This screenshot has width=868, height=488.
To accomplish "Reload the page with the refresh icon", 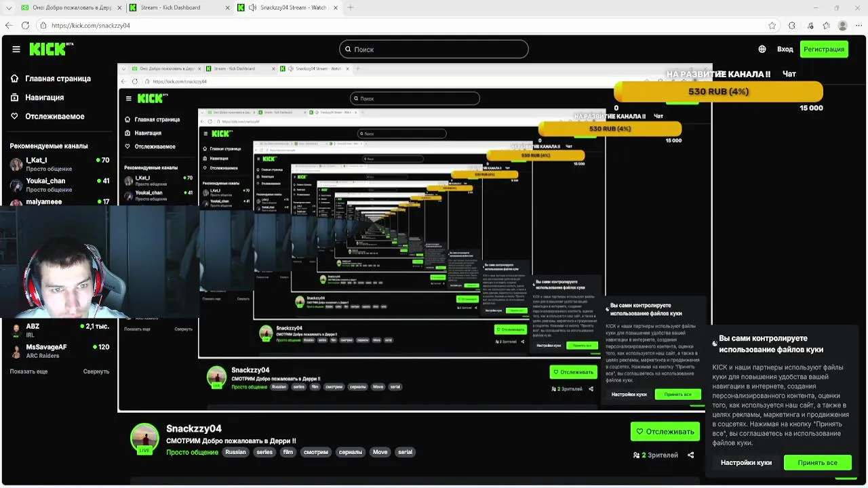I will [25, 26].
